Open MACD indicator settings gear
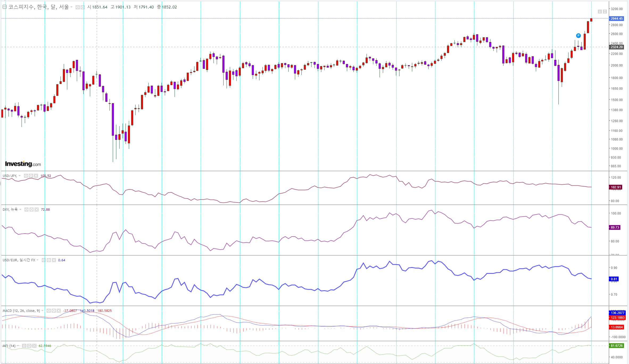 [53, 311]
